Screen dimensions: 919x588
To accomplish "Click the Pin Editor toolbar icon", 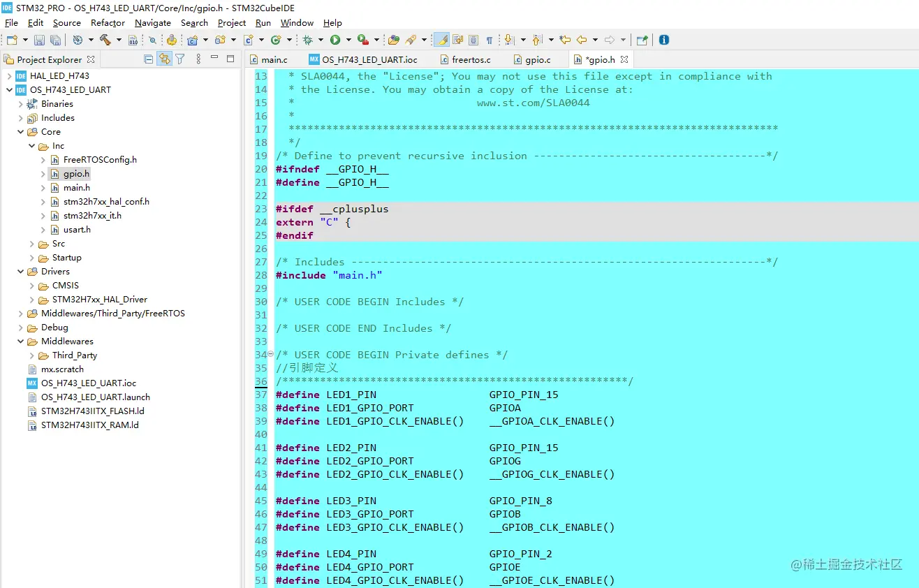I will pyautogui.click(x=642, y=41).
